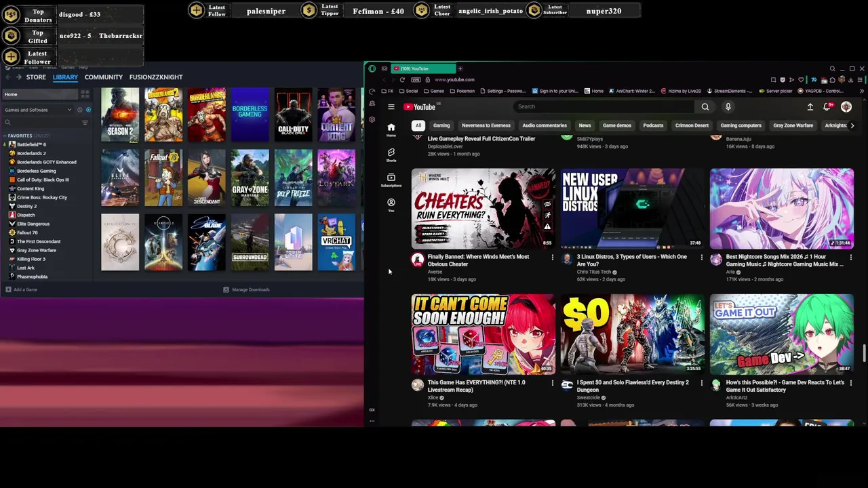Open You page in YouTube sidebar
This screenshot has width=868, height=488.
(x=391, y=205)
